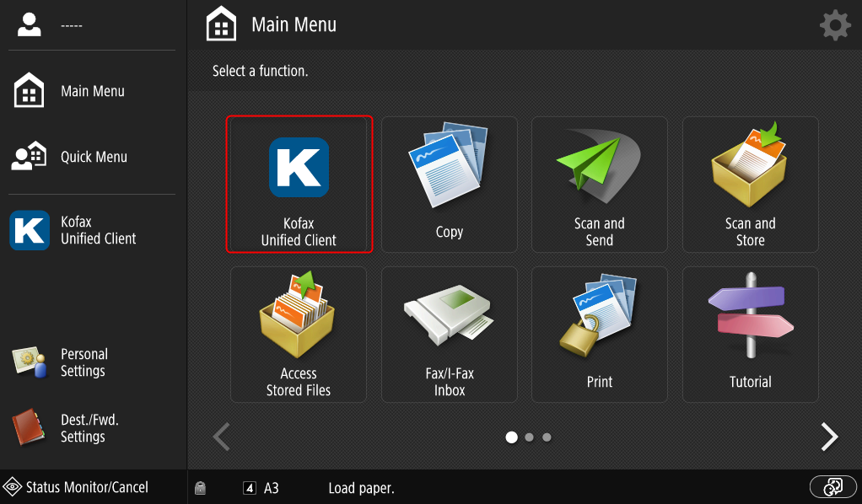This screenshot has width=862, height=504.
Task: Open Access Stored Files
Action: coord(299,335)
